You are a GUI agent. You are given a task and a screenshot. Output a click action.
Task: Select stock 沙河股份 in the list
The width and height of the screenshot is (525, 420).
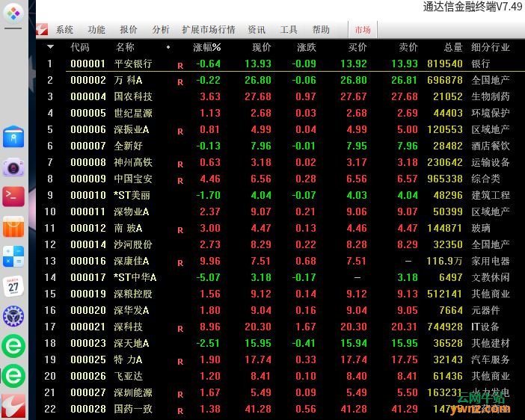click(x=133, y=244)
